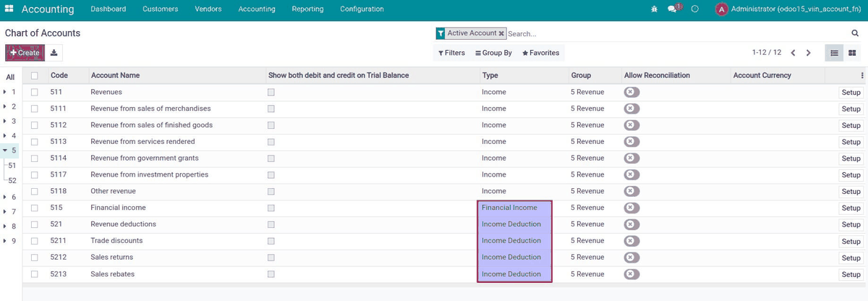Open the Group By dropdown
868x301 pixels.
tap(493, 53)
